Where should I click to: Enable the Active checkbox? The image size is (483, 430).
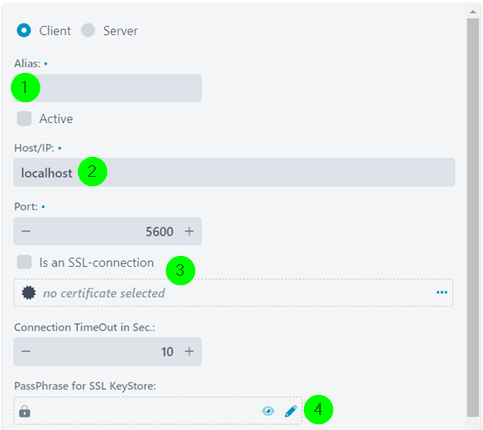click(x=24, y=119)
